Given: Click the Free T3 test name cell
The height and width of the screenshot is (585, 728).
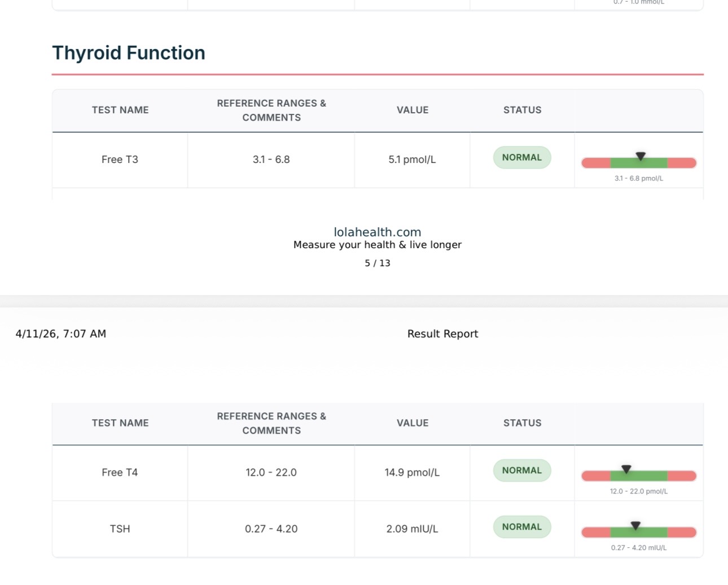Looking at the screenshot, I should coord(120,160).
